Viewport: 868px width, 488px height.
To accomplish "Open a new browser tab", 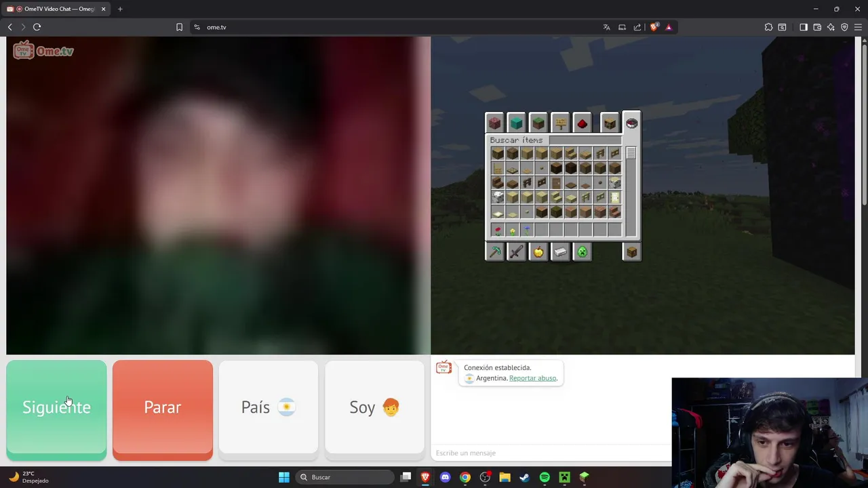I will [x=120, y=9].
